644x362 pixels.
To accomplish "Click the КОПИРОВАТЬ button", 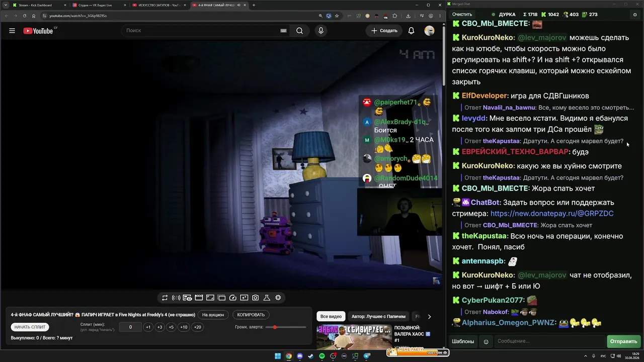I will (x=251, y=315).
